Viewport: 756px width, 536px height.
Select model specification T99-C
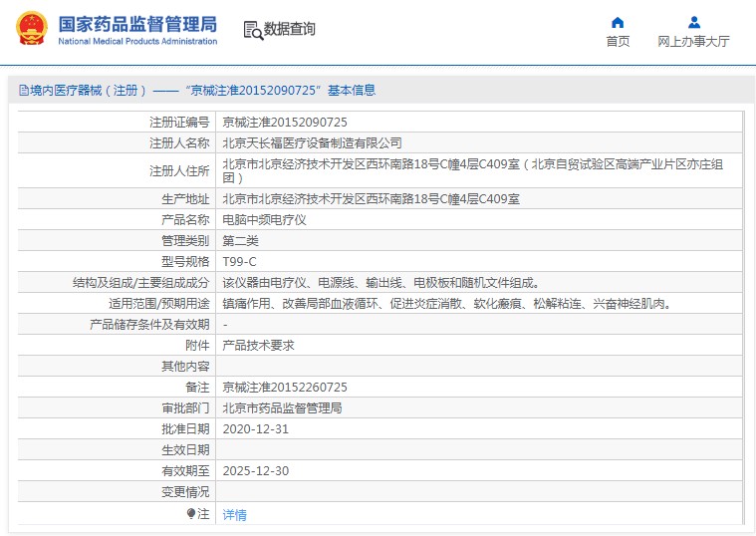pos(239,262)
